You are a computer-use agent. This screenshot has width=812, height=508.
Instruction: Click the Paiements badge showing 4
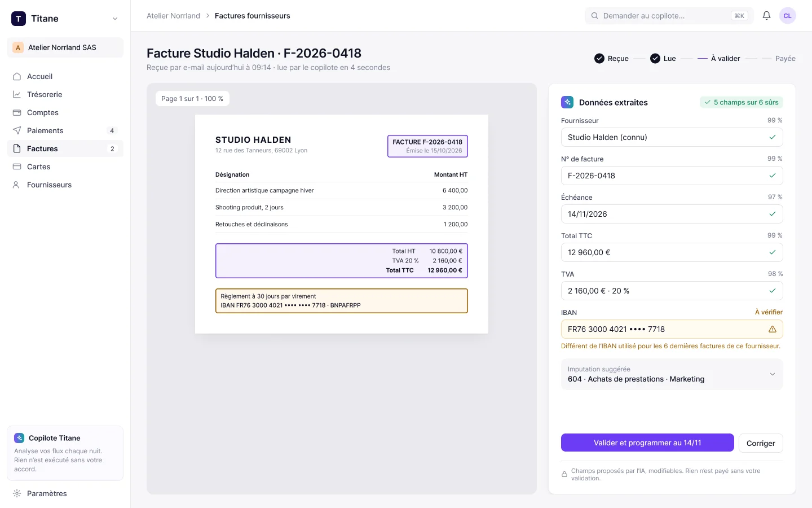coord(112,130)
